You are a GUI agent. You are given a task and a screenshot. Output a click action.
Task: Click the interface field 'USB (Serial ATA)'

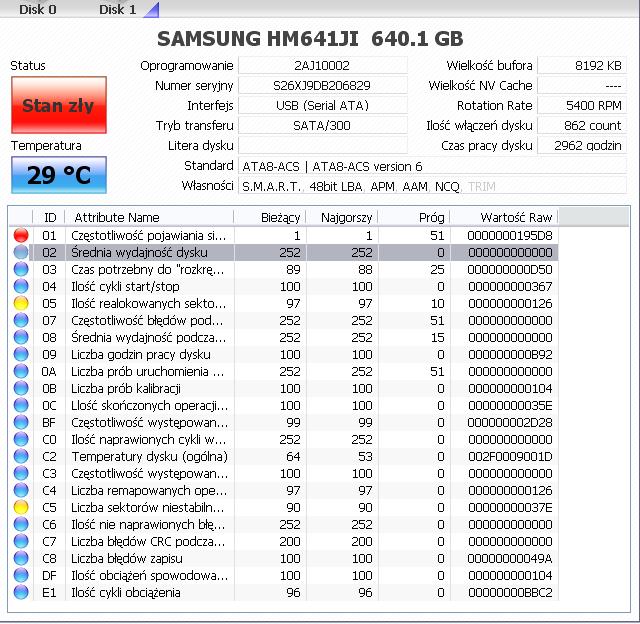click(322, 105)
